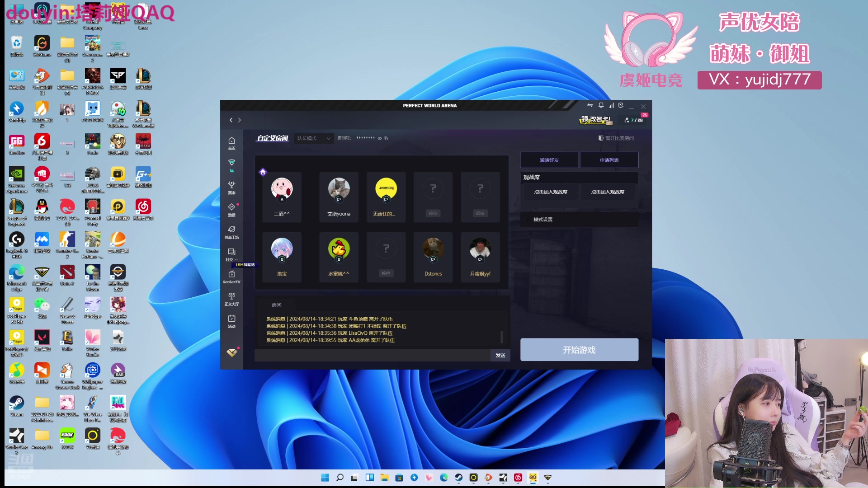Select player 无责任的... avatar card
868x488 pixels.
pos(386,197)
